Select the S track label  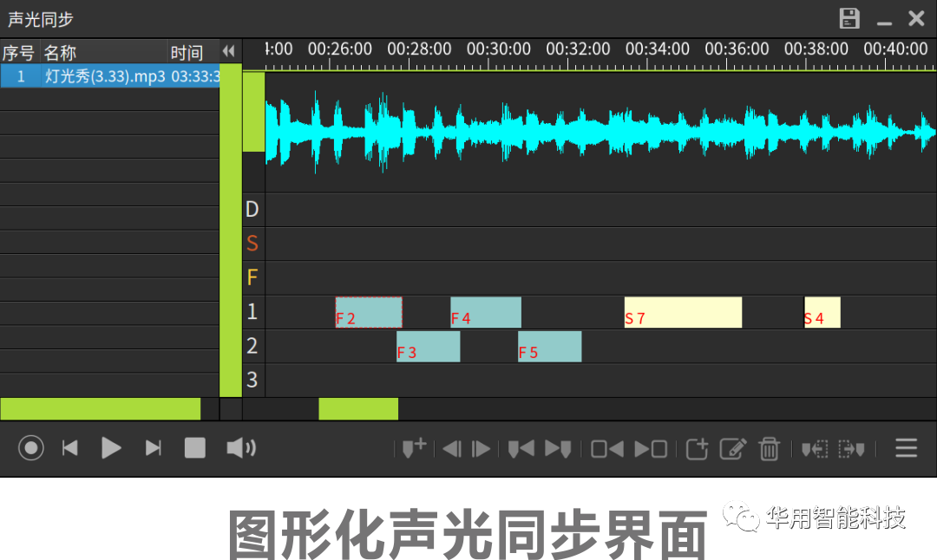252,244
